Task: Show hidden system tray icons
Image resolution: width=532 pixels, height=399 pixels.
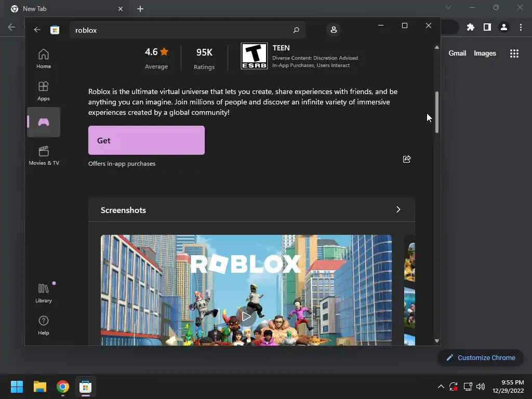Action: click(441, 387)
